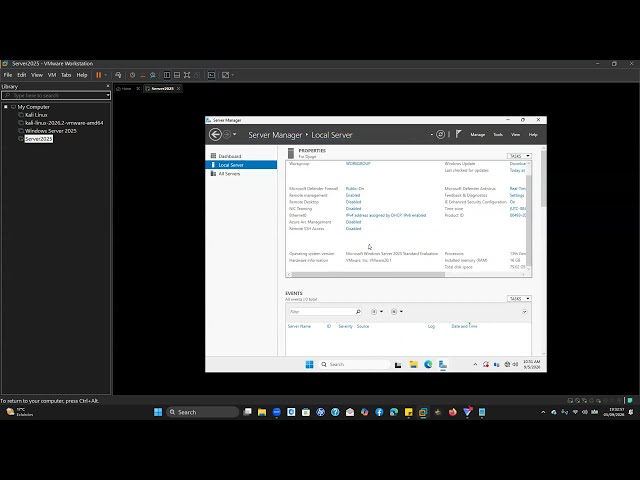Open the VMware Edit menu
The image size is (640, 480).
[x=22, y=75]
